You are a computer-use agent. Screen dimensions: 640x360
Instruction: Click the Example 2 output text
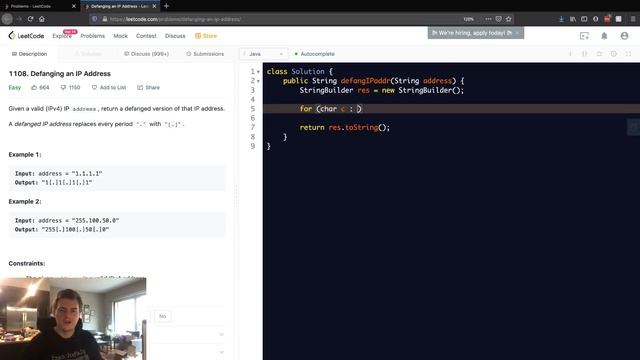coord(62,229)
